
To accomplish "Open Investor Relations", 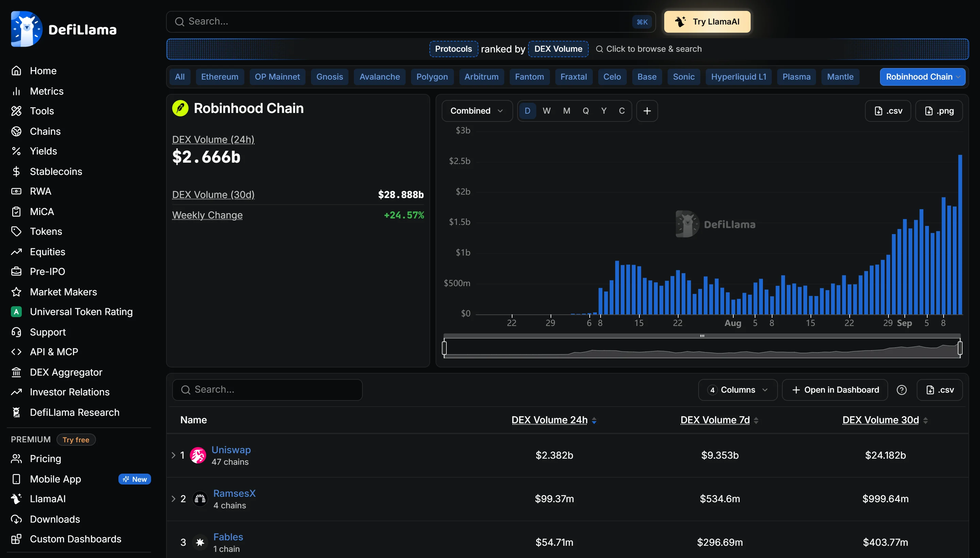I will tap(70, 392).
